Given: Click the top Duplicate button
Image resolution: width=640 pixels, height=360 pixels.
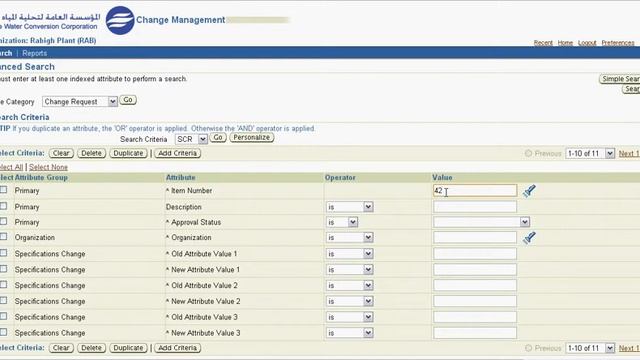Looking at the screenshot, I should 128,153.
